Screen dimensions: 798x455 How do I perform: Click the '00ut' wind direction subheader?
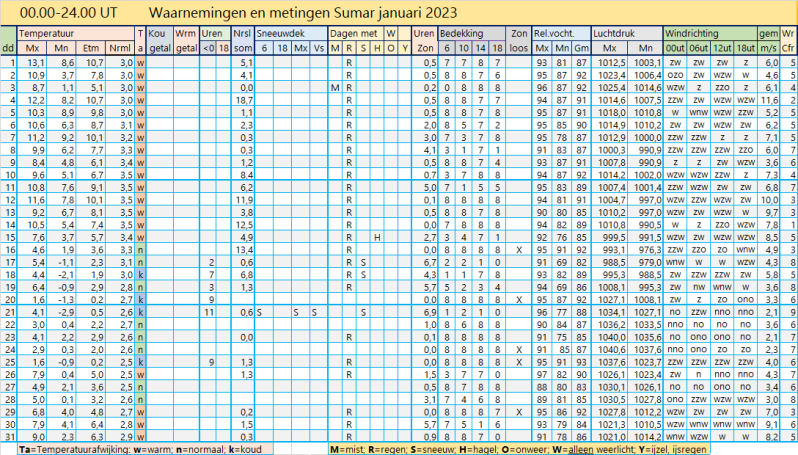pos(675,48)
